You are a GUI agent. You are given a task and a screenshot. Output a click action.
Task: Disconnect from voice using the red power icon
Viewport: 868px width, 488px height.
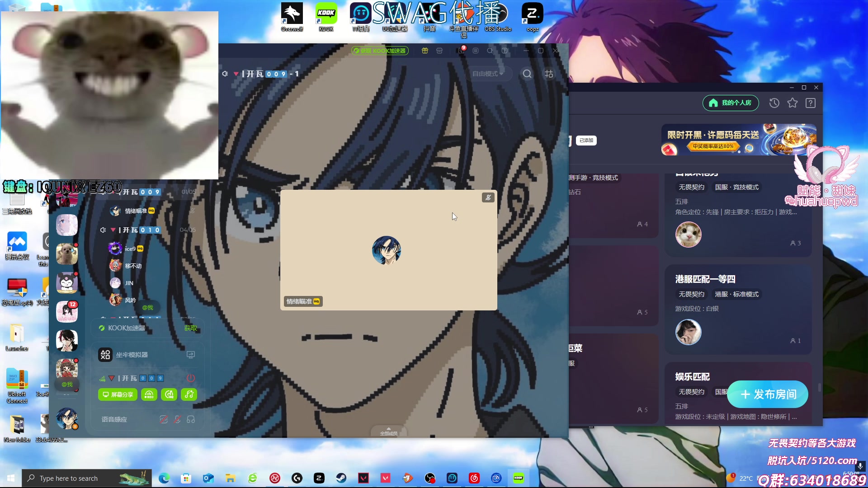(x=191, y=378)
